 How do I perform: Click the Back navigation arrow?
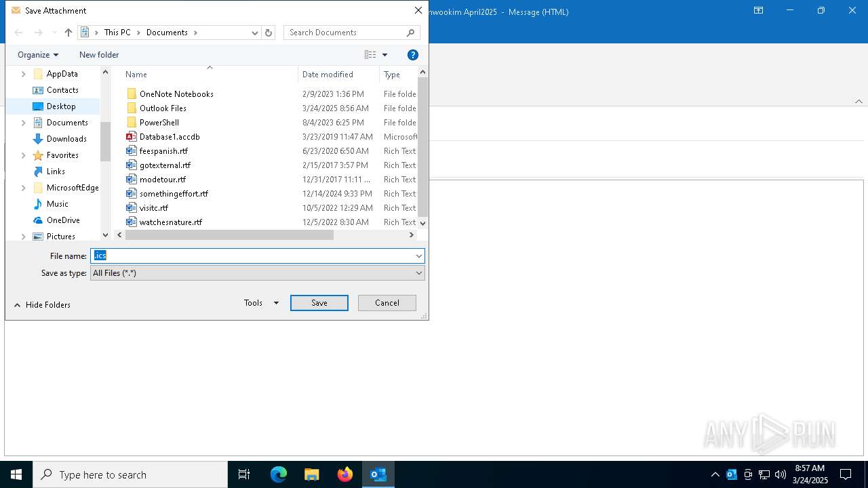click(x=19, y=33)
